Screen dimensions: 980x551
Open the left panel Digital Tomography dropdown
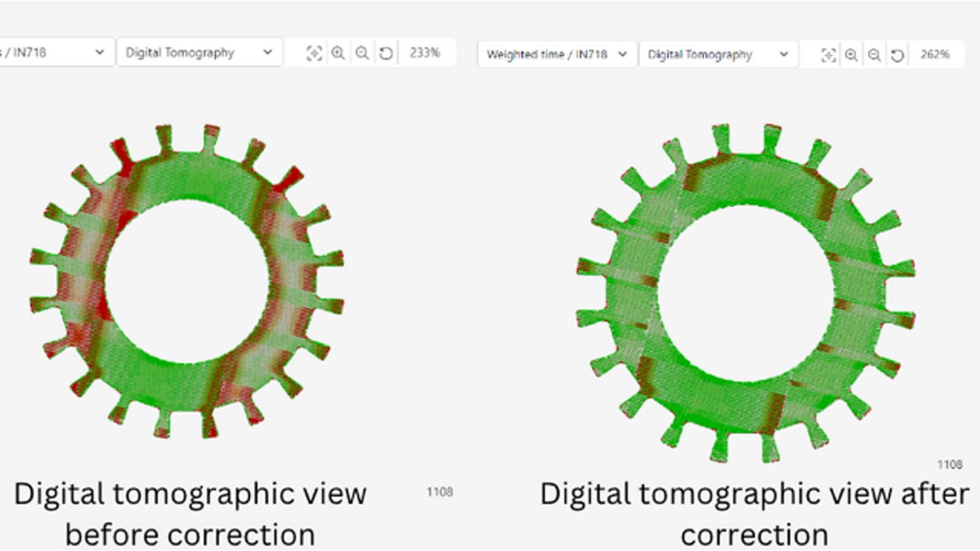[x=199, y=53]
